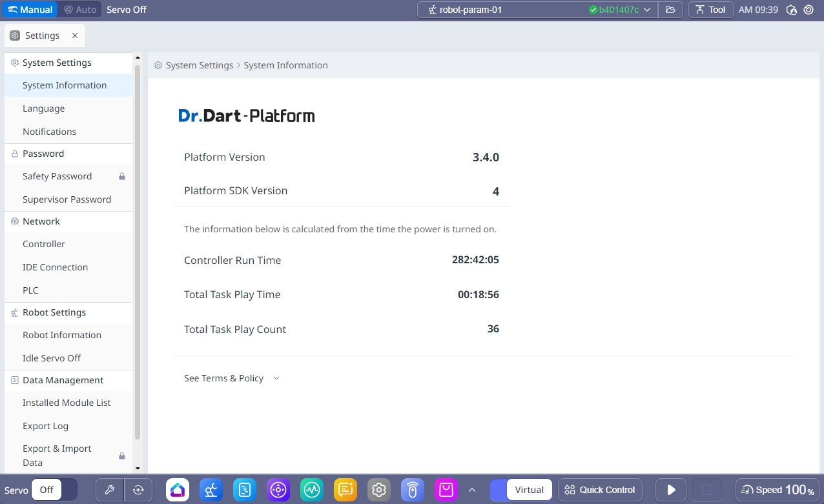The height and width of the screenshot is (504, 824).
Task: Click the Quick Control button
Action: (x=601, y=490)
